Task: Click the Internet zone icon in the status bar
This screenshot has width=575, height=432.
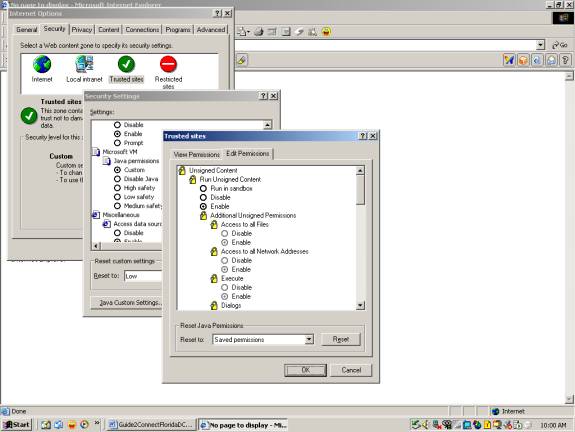Action: tap(496, 411)
